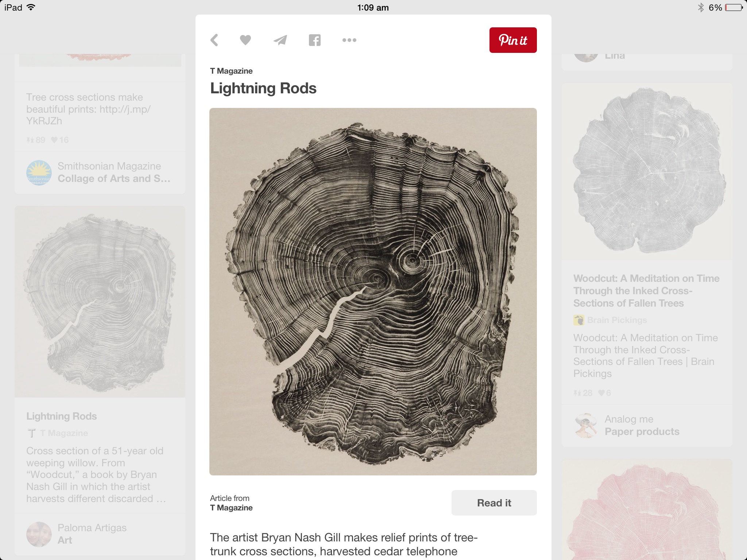Select the dimmed Lightning Rods pin thumbnail
This screenshot has width=747, height=560.
tap(100, 302)
